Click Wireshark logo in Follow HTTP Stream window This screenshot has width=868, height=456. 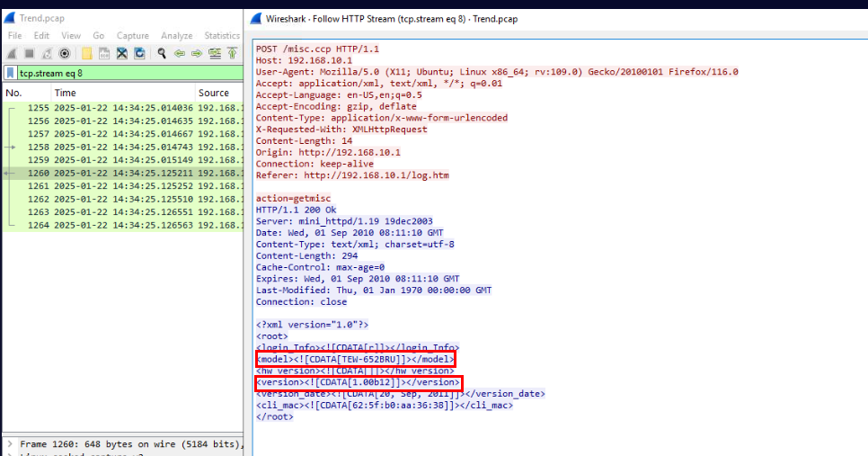click(x=256, y=18)
